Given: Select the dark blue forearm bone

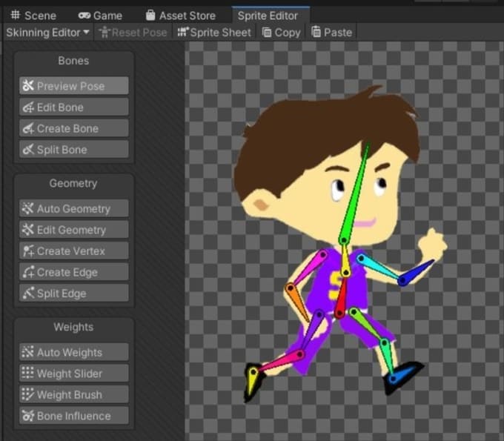Looking at the screenshot, I should coord(416,273).
